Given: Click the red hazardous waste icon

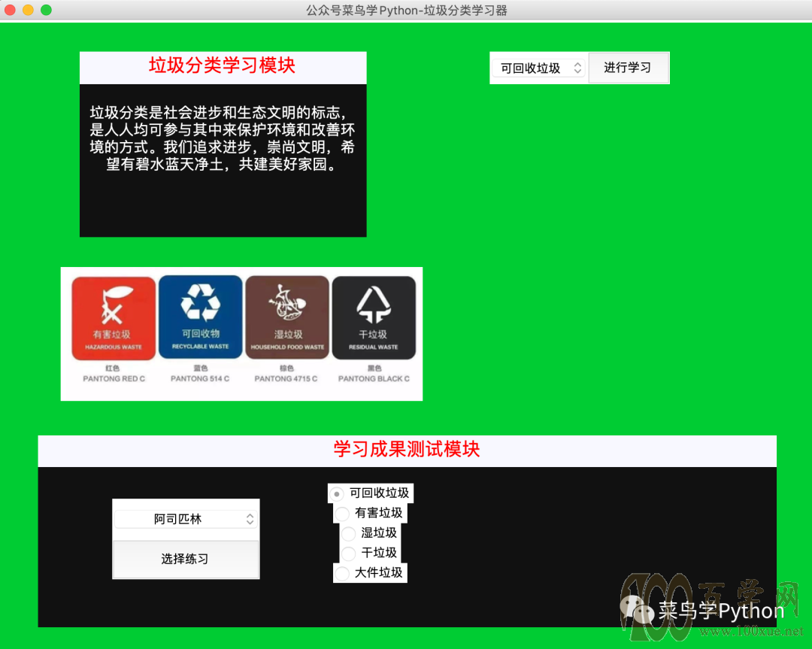Looking at the screenshot, I should click(114, 318).
